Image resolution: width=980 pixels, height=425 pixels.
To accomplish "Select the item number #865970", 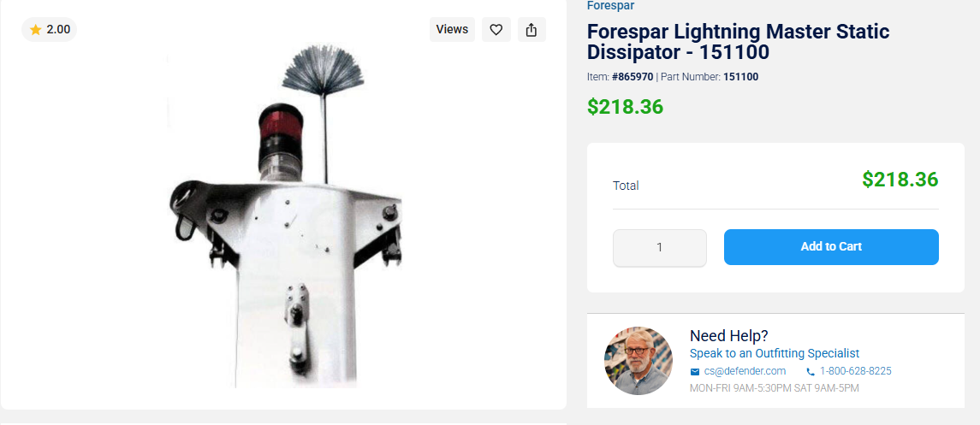I will coord(633,77).
